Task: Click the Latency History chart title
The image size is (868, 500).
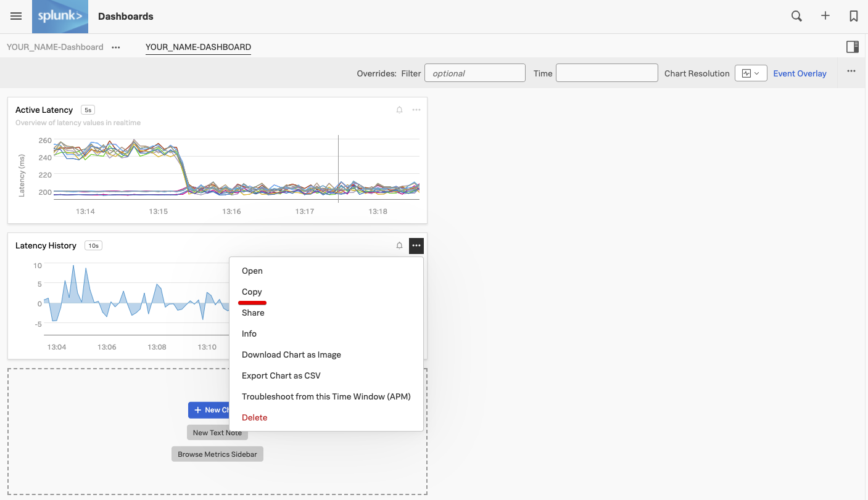Action: coord(46,245)
